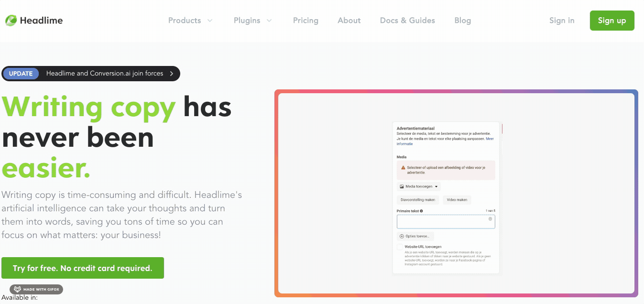Click the Made with Gifox badge

36,289
